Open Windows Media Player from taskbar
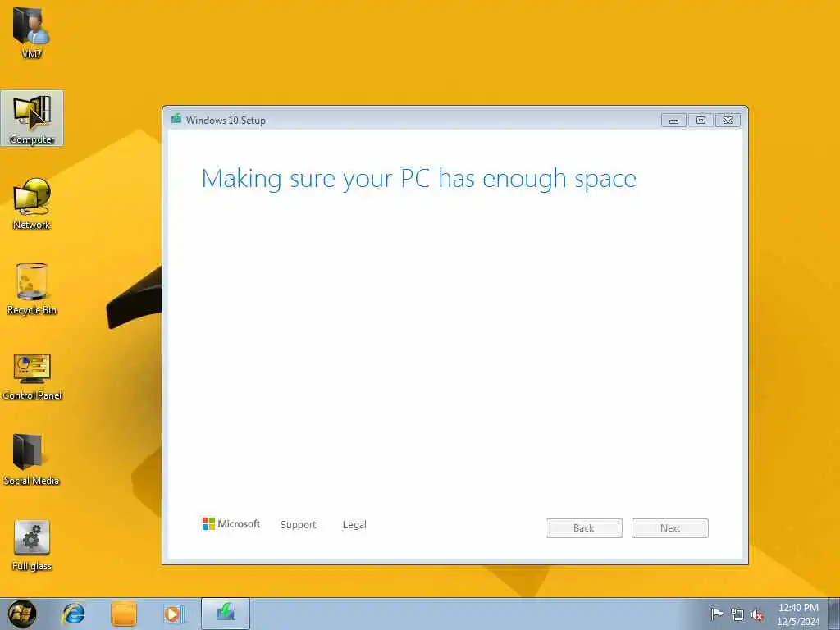840x630 pixels. [x=173, y=614]
